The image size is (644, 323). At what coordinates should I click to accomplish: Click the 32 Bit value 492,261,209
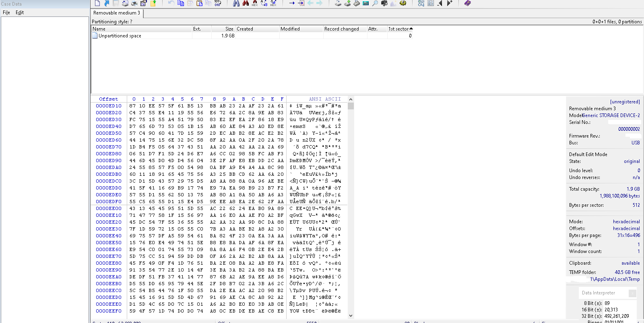[617, 316]
